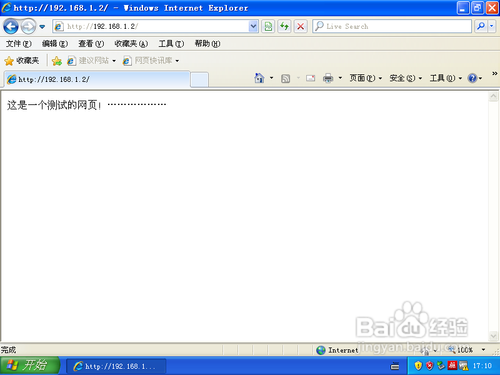Click the Forward navigation button
Viewport: 500px width, 375px height.
[x=28, y=26]
